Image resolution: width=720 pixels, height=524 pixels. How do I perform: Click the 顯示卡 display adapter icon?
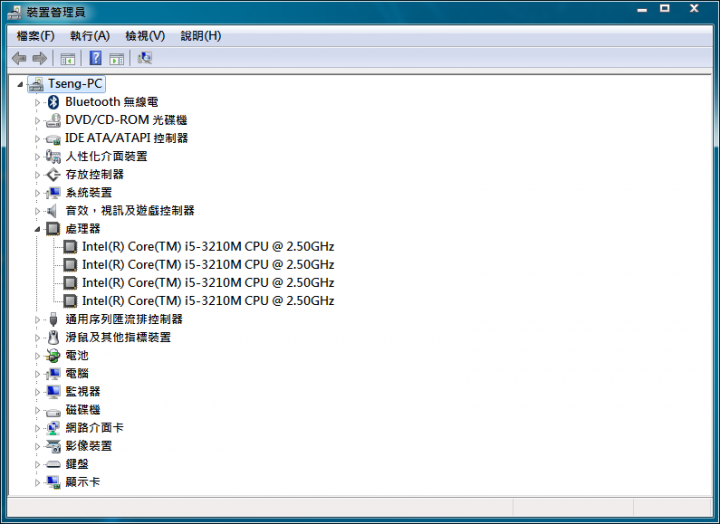coord(53,482)
